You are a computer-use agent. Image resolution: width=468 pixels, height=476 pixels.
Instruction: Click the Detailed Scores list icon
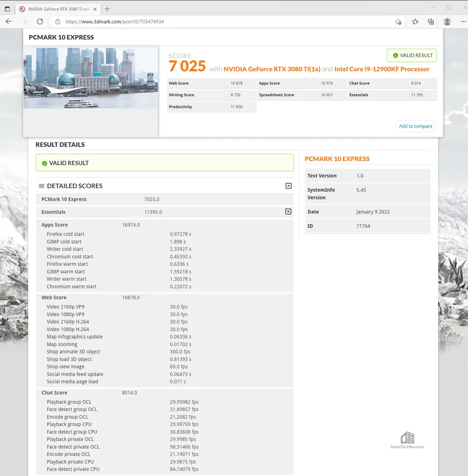(x=42, y=186)
